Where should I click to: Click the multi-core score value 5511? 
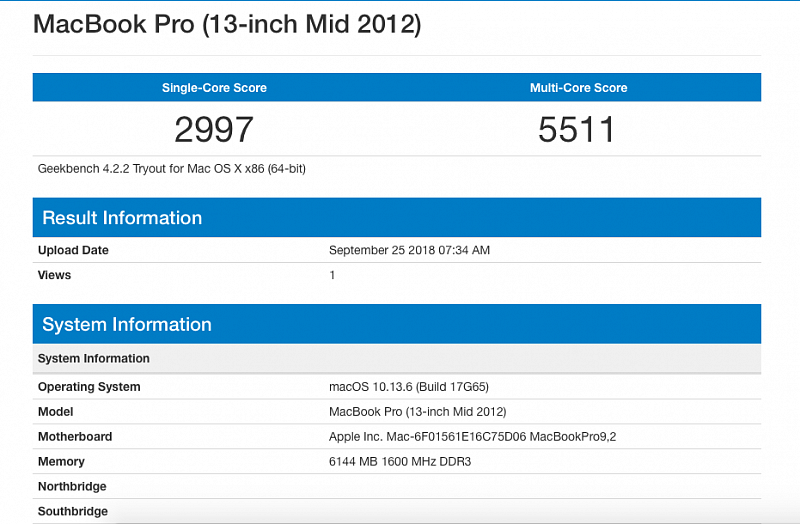[x=578, y=129]
